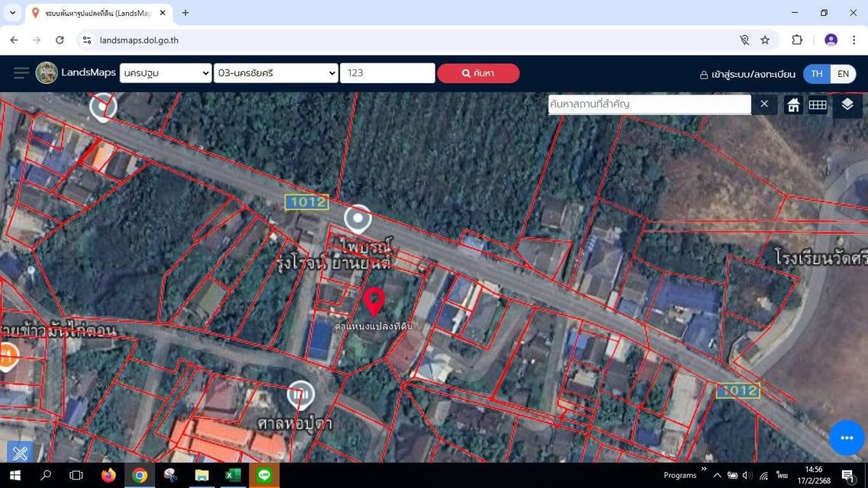The height and width of the screenshot is (488, 868).
Task: Click the Department of Lands logo emblem
Action: pyautogui.click(x=47, y=73)
